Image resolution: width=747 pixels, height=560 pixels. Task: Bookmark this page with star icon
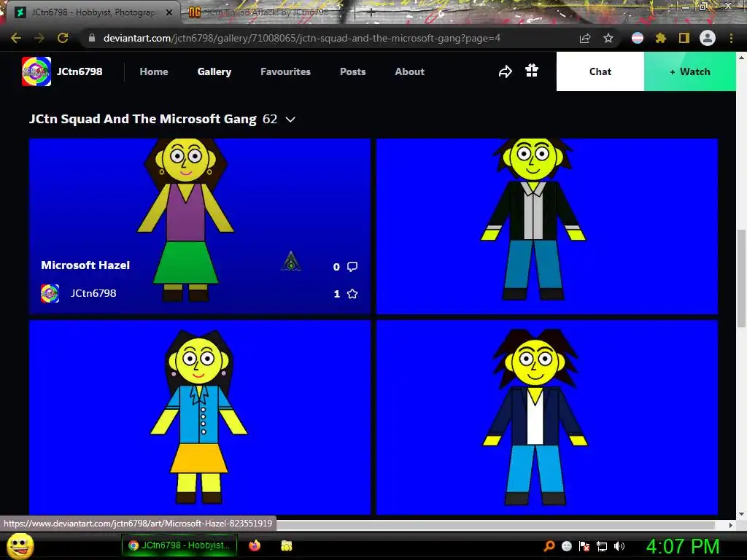608,38
